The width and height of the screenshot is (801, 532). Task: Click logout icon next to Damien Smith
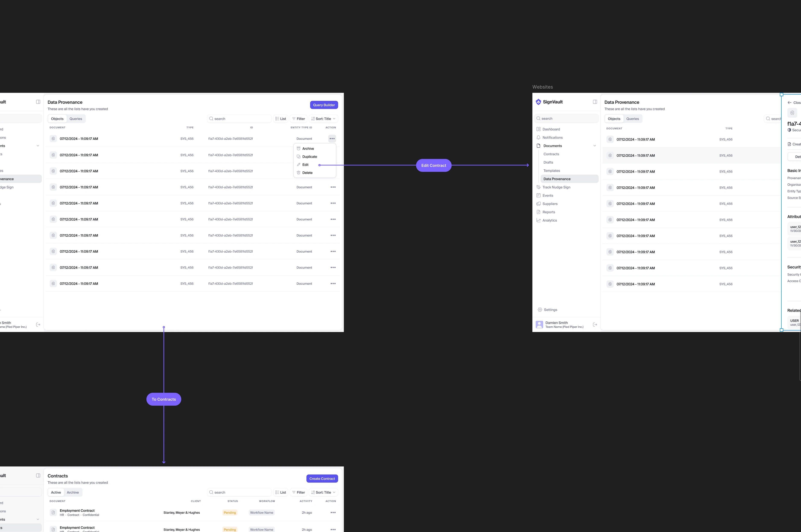(595, 325)
